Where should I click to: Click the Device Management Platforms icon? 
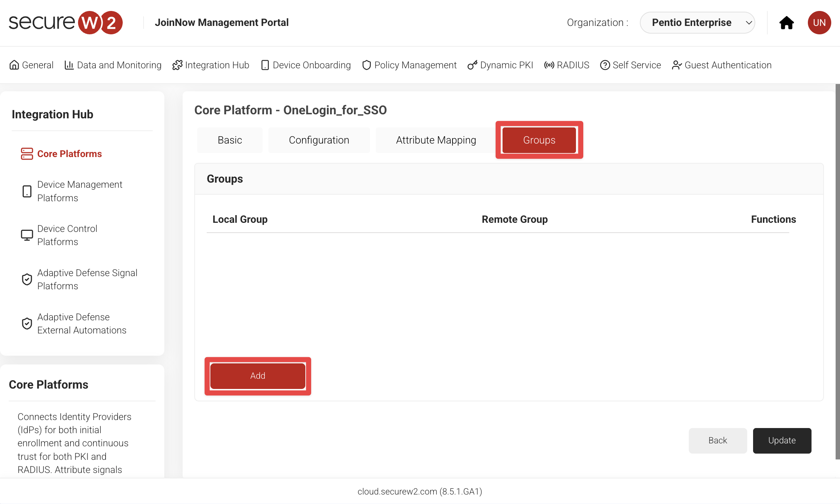click(x=27, y=191)
